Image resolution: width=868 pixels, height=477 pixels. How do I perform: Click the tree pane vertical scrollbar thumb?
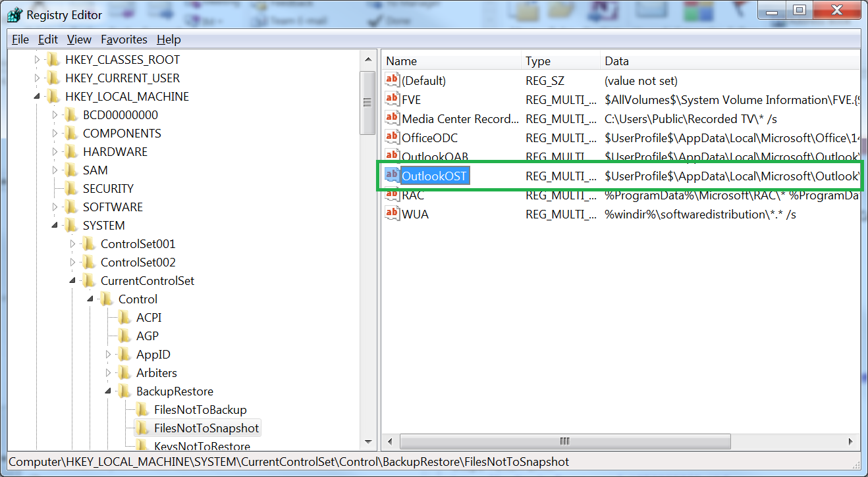click(368, 103)
